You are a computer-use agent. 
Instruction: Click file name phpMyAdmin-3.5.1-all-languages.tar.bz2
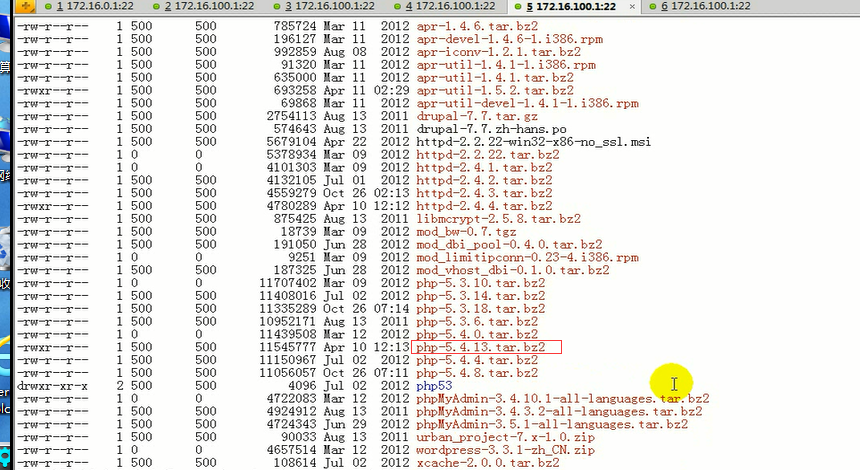click(552, 424)
